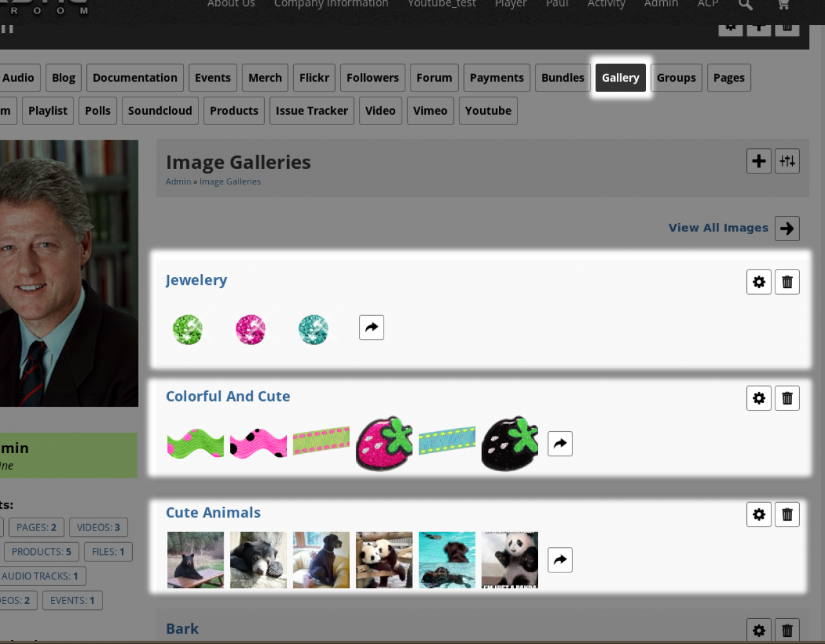This screenshot has height=644, width=825.
Task: Go to the Video tab
Action: coord(380,111)
